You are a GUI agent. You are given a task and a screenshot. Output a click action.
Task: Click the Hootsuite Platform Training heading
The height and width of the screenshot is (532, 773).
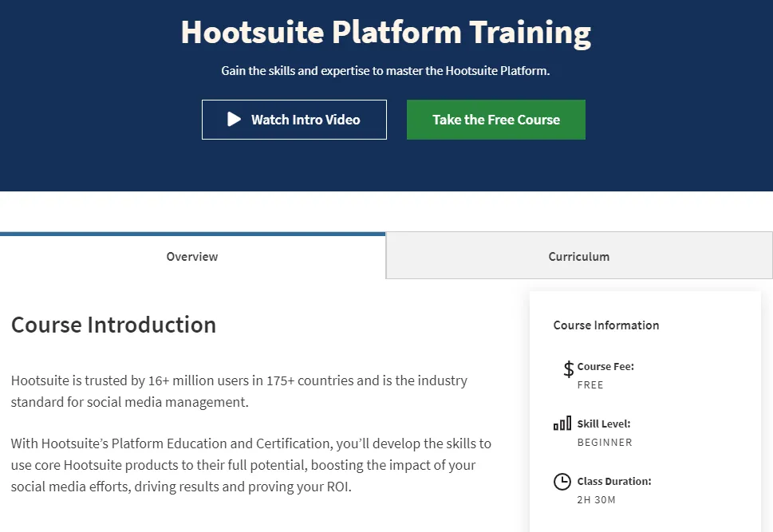(386, 33)
